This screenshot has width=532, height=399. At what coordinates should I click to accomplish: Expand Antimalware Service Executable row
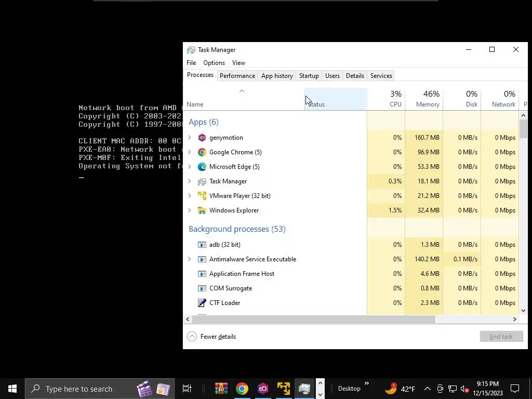click(x=190, y=259)
